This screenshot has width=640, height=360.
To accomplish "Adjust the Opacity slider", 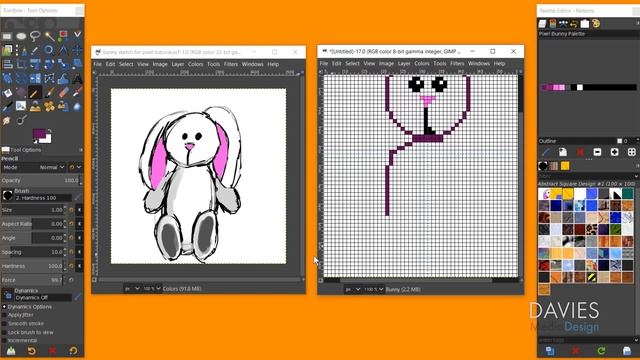I will point(41,180).
